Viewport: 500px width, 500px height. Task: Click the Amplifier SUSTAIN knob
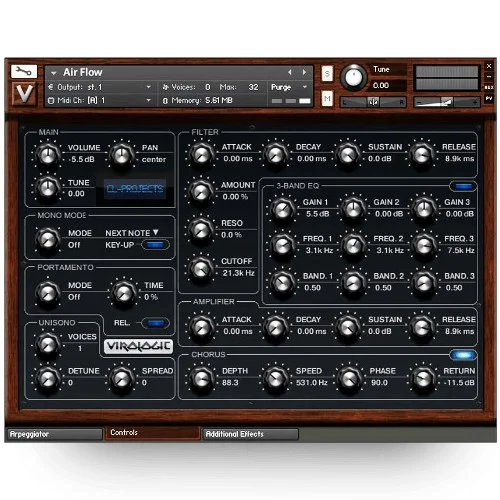coord(348,327)
